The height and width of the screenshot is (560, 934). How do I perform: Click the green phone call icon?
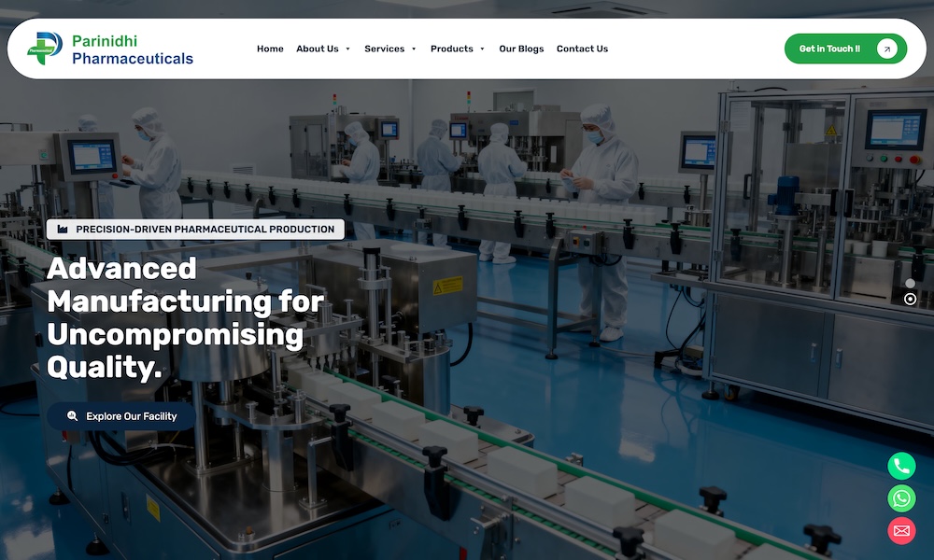click(900, 465)
